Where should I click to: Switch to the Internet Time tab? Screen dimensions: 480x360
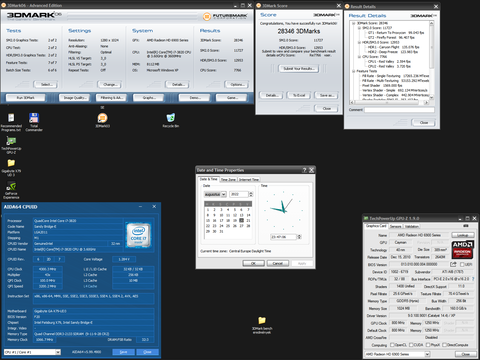pyautogui.click(x=249, y=180)
